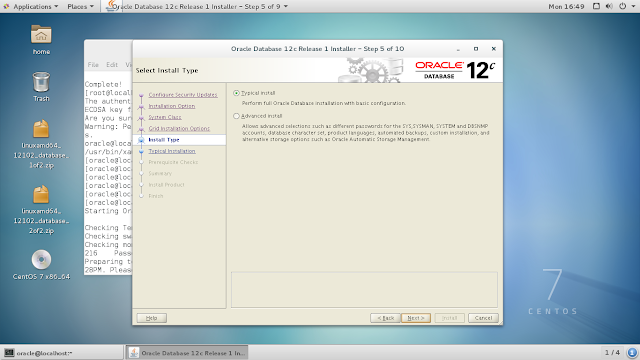Viewport: 640px width, 360px height.
Task: Click the power icon in top panel
Action: tap(622, 6)
